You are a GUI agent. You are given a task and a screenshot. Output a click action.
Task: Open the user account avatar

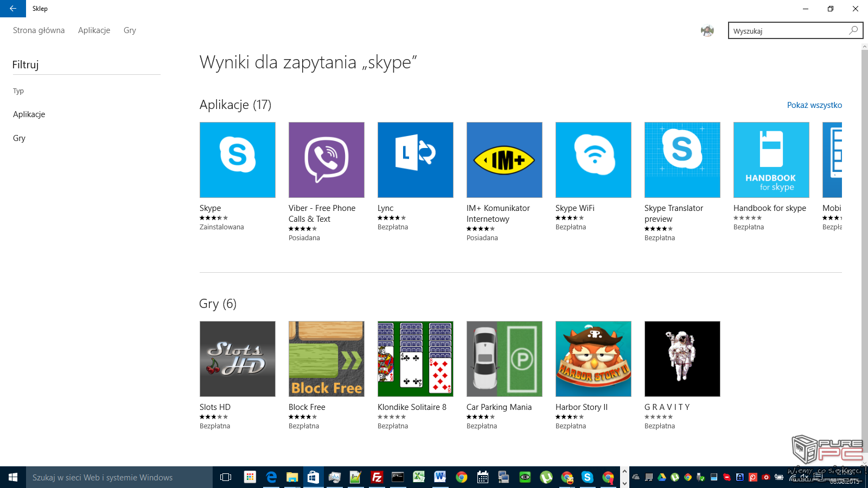coord(707,31)
